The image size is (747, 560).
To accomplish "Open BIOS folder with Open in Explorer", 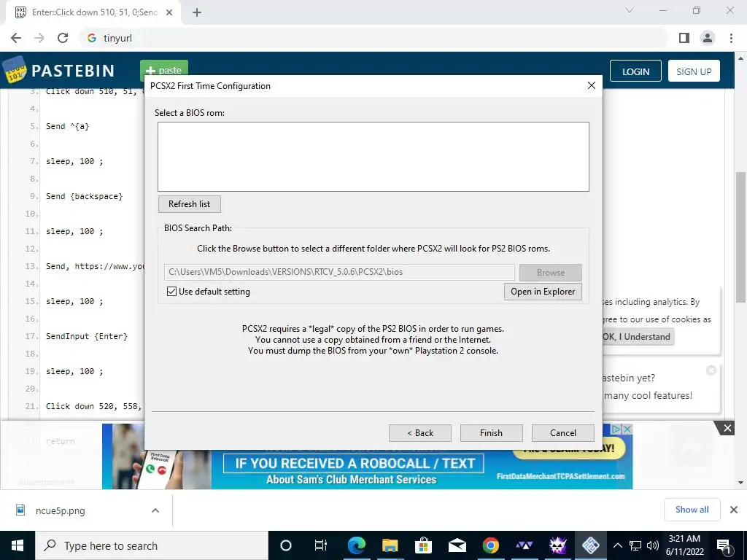I will (543, 292).
